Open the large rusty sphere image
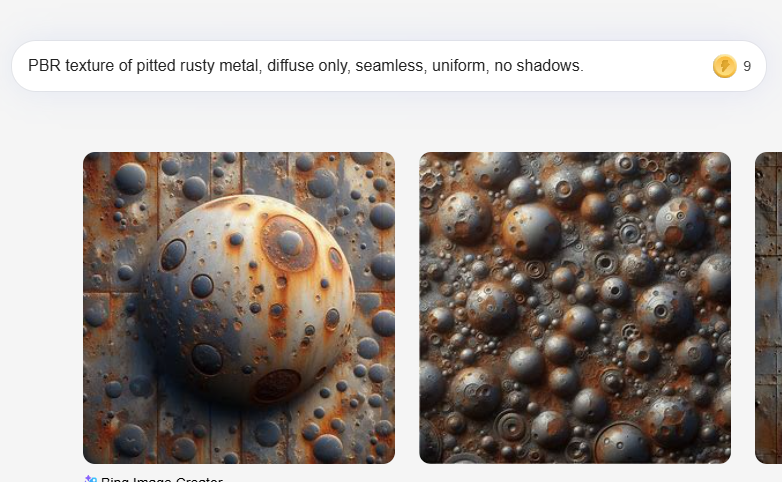The width and height of the screenshot is (782, 482). tap(239, 308)
